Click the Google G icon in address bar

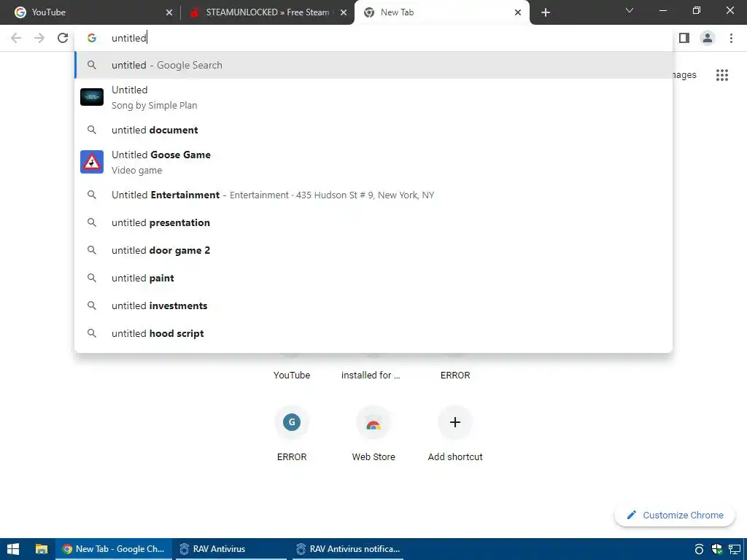[x=92, y=38]
